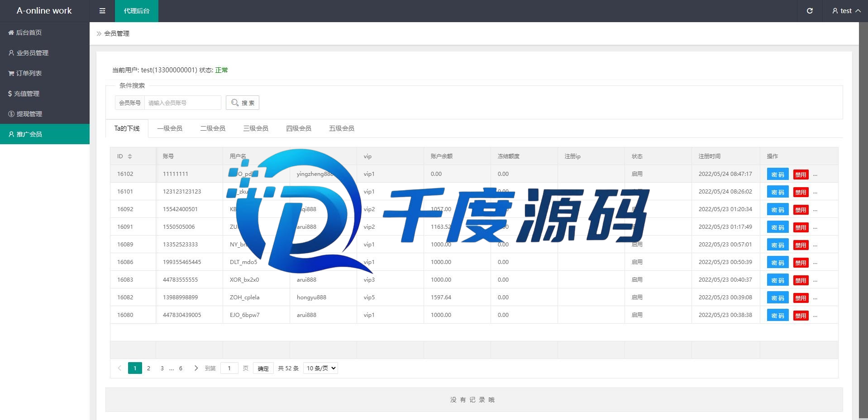This screenshot has height=420, width=868.
Task: Click 密码 button for ID 16102
Action: point(777,174)
